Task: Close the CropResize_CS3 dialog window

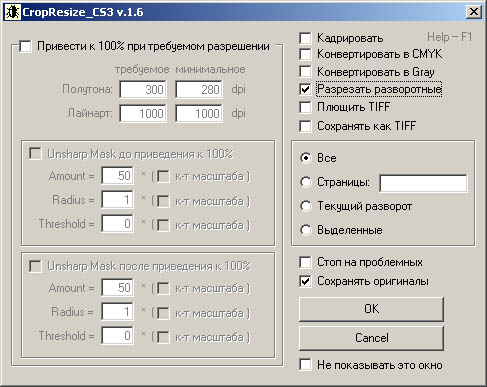Action: pyautogui.click(x=473, y=12)
